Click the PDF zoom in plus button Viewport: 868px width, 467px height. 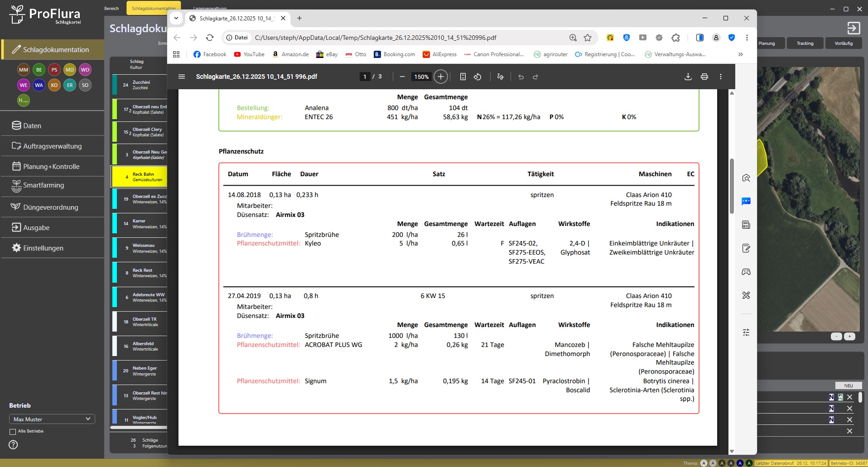(x=440, y=77)
